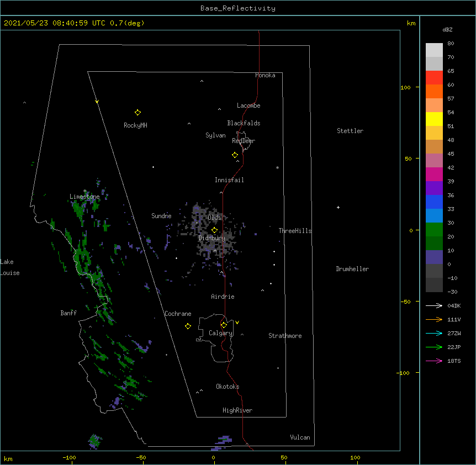
Task: Pick the topmost light gray swatch on the dBZ scale
Action: (x=434, y=50)
